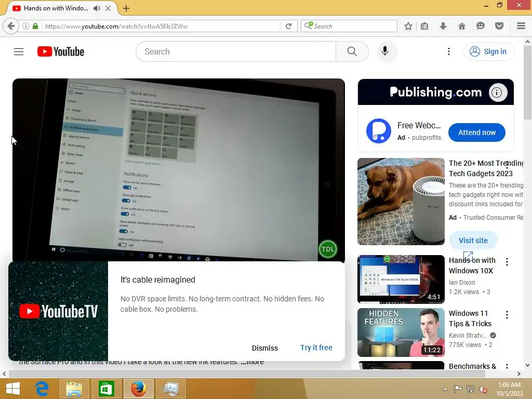
Task: Click scroll down arrow on vertical scrollbar
Action: point(527,365)
